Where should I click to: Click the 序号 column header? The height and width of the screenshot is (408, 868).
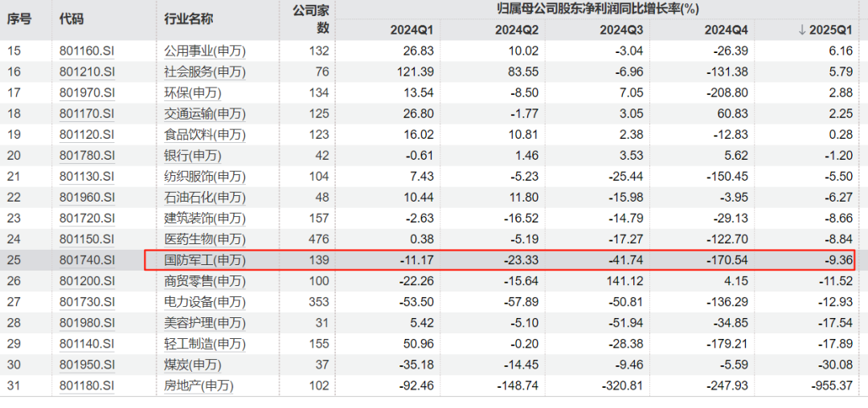18,18
